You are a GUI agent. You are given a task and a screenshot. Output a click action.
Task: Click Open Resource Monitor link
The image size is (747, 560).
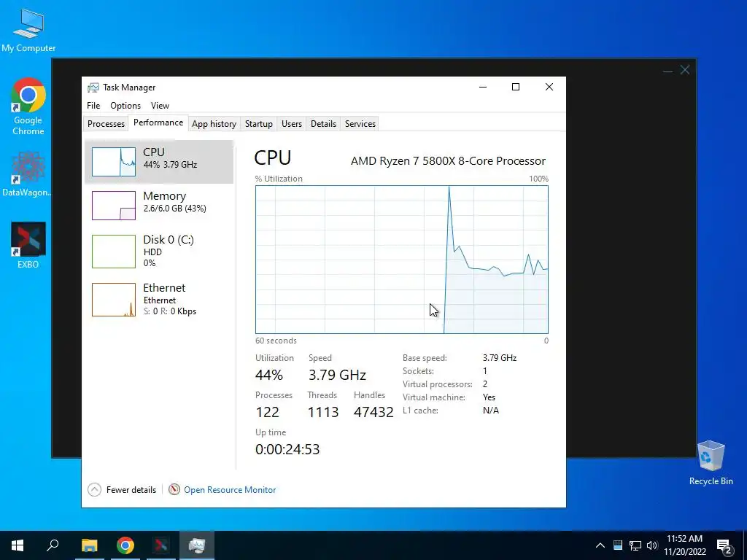[230, 490]
